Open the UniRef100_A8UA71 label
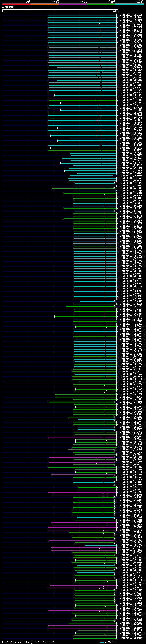 pyautogui.click(x=131, y=618)
